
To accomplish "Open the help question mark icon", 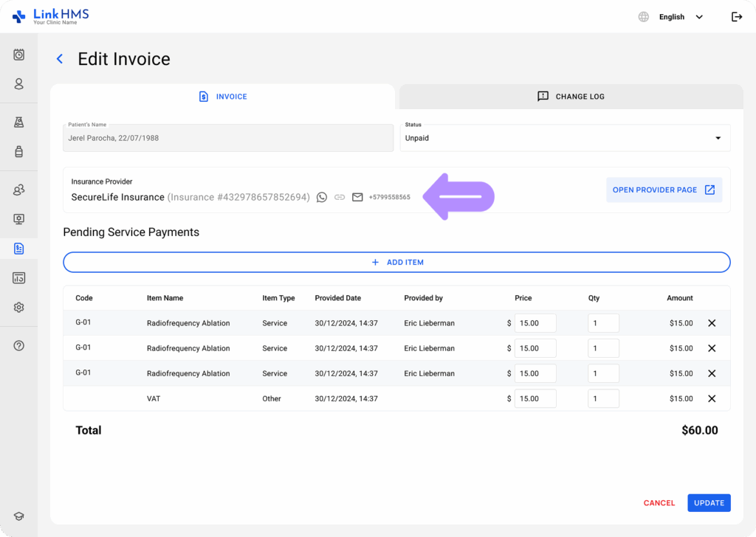I will click(x=19, y=345).
